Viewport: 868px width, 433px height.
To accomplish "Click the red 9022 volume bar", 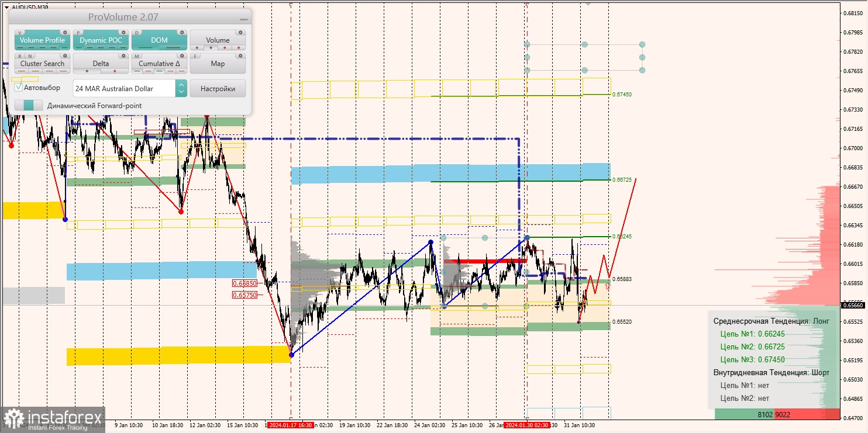I will pos(807,414).
